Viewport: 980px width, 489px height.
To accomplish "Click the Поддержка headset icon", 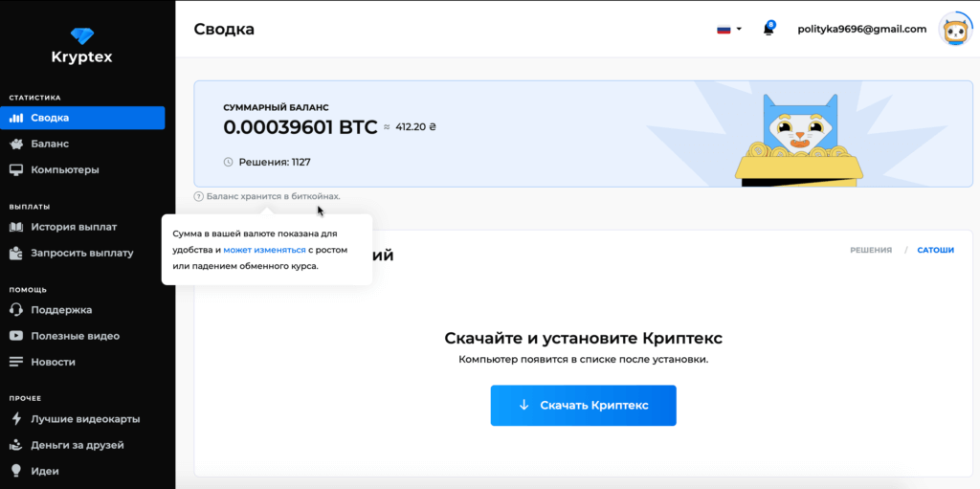I will 15,310.
